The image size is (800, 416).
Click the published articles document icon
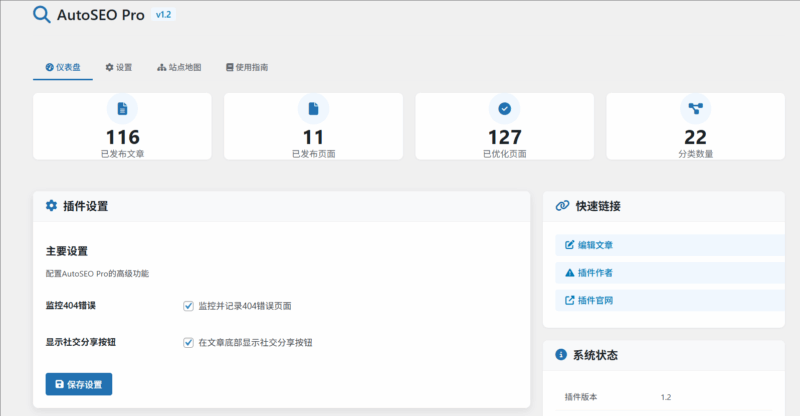tap(122, 108)
